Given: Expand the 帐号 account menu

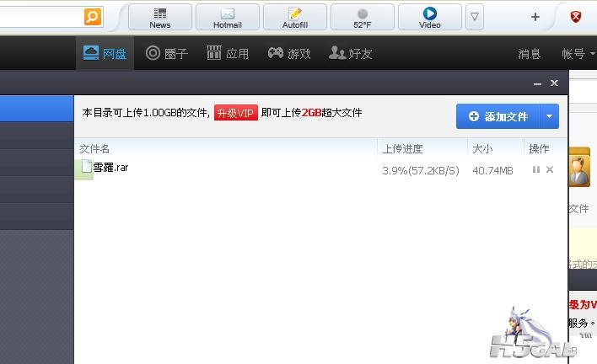Looking at the screenshot, I should (577, 54).
